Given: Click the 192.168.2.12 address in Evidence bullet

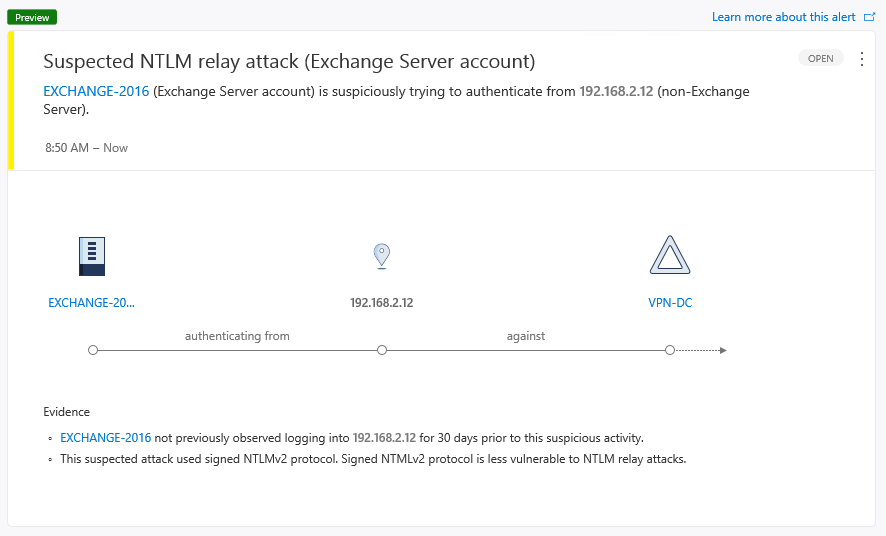Looking at the screenshot, I should click(383, 437).
